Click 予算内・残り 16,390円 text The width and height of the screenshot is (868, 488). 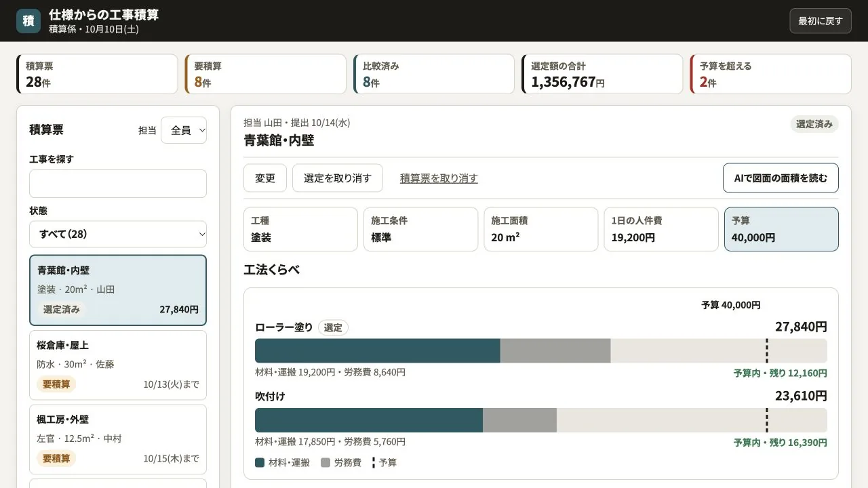781,443
